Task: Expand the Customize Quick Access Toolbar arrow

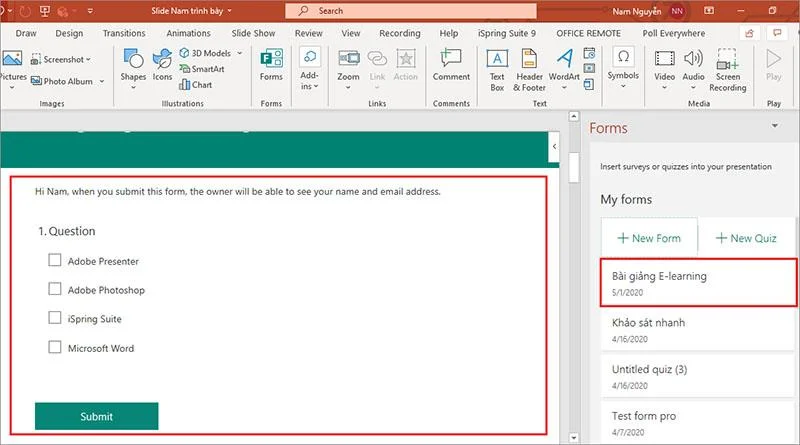Action: tap(90, 10)
